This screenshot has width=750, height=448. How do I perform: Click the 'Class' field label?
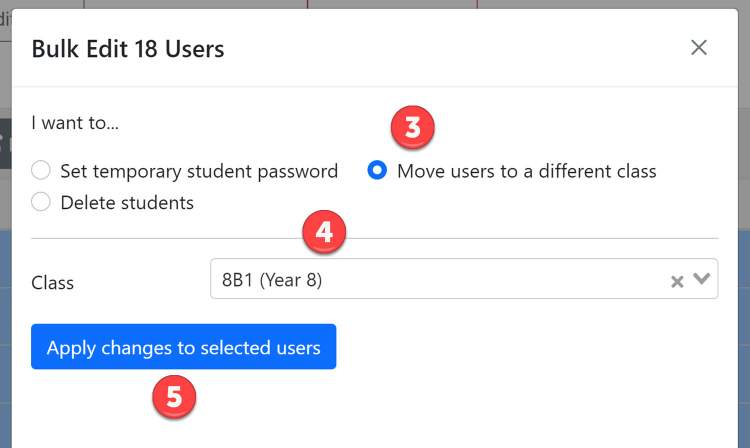click(53, 283)
